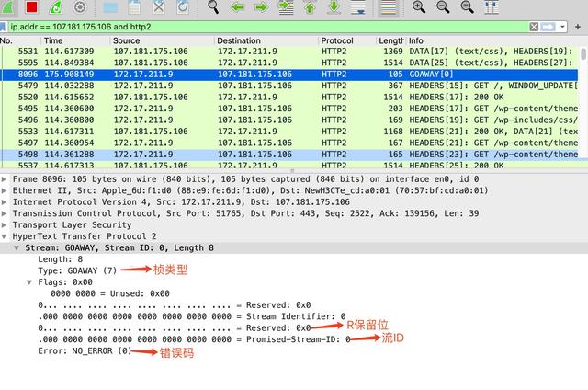The image size is (588, 390).
Task: Select packet number 5533
Action: point(288,132)
